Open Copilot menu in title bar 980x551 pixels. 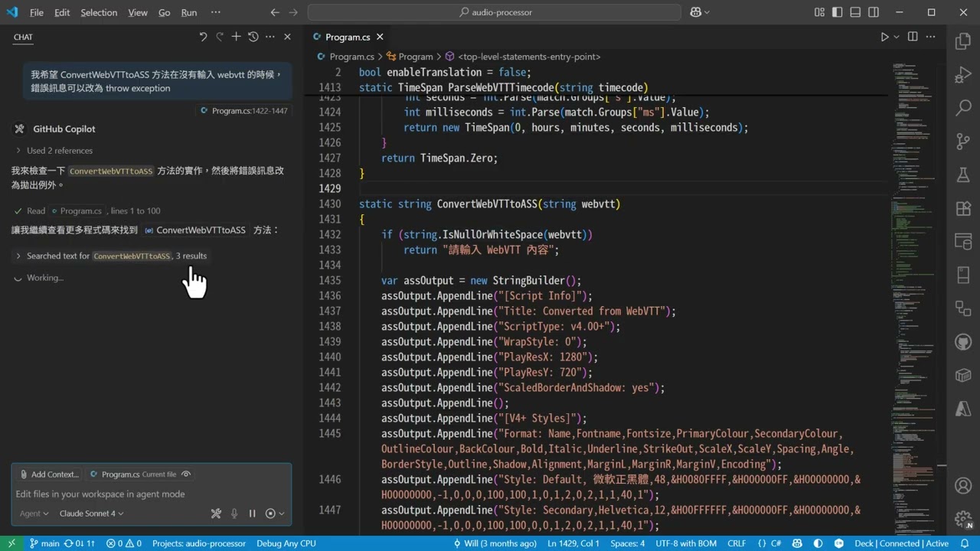700,12
